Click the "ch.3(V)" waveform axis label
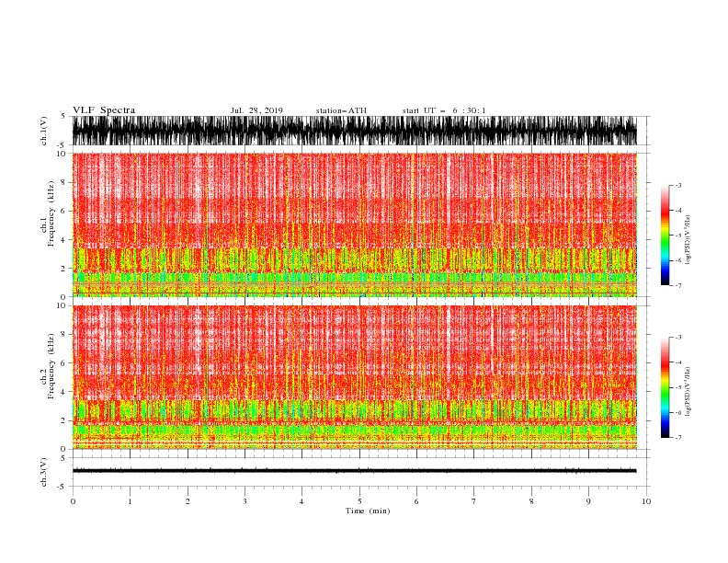The height and width of the screenshot is (563, 728). (x=43, y=472)
